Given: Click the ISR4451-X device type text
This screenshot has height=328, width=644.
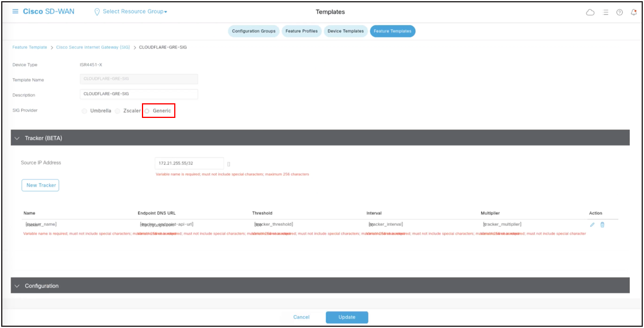Looking at the screenshot, I should tap(90, 65).
